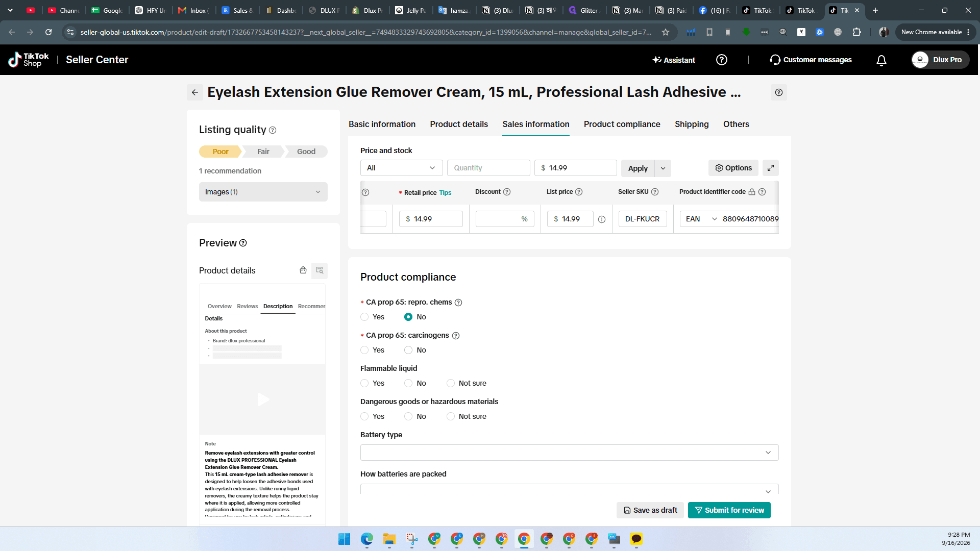Click the info icon next to List price field
Image resolution: width=980 pixels, height=551 pixels.
pyautogui.click(x=602, y=219)
